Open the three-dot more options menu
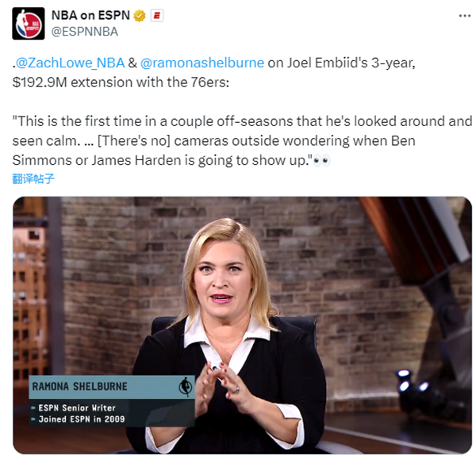This screenshot has height=455, width=476. click(x=464, y=16)
